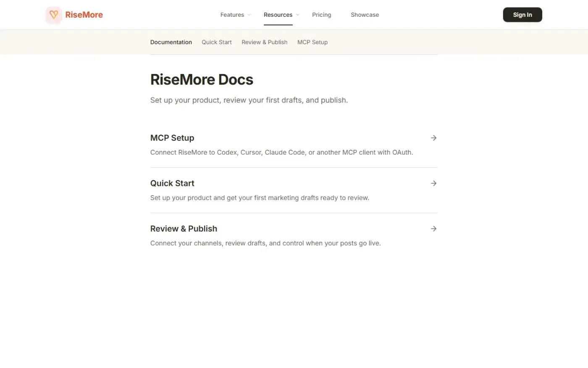588x368 pixels.
Task: Visit the Showcase page
Action: [x=365, y=15]
